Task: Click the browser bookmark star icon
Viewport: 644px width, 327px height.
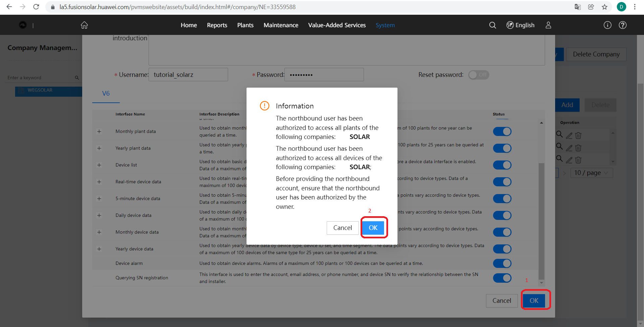Action: coord(604,7)
